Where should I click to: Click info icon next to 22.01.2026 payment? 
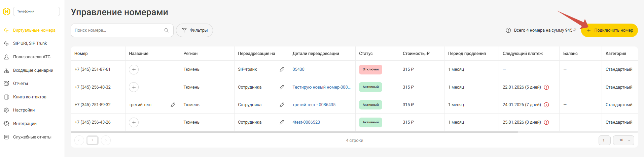tap(546, 87)
